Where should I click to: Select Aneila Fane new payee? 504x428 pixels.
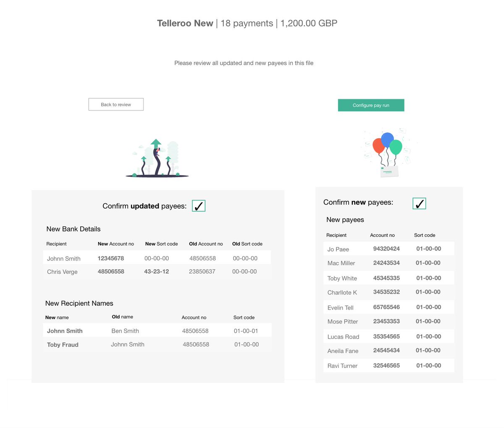389,351
